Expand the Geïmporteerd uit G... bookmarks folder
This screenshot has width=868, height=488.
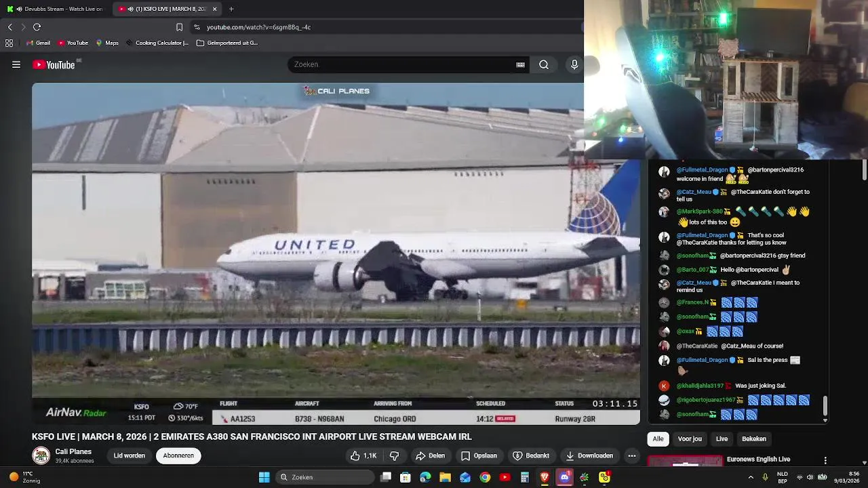pos(227,43)
